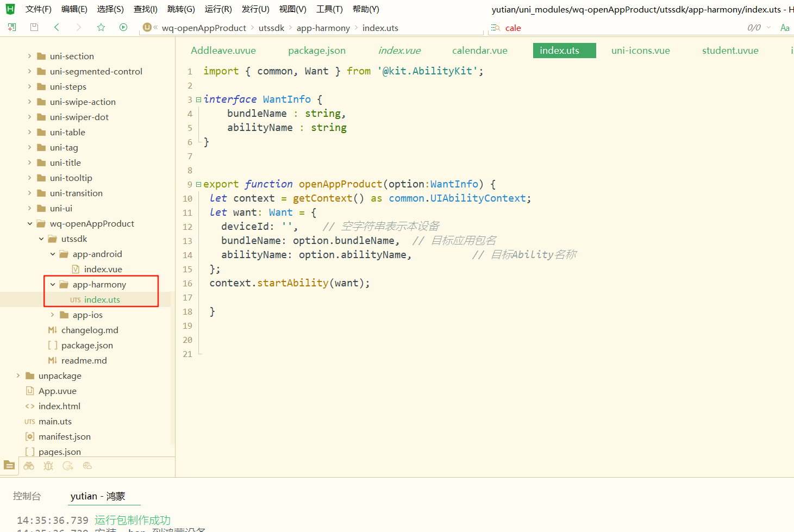Toggle the Aa case-sensitive search option
The image size is (794, 532).
coord(785,28)
